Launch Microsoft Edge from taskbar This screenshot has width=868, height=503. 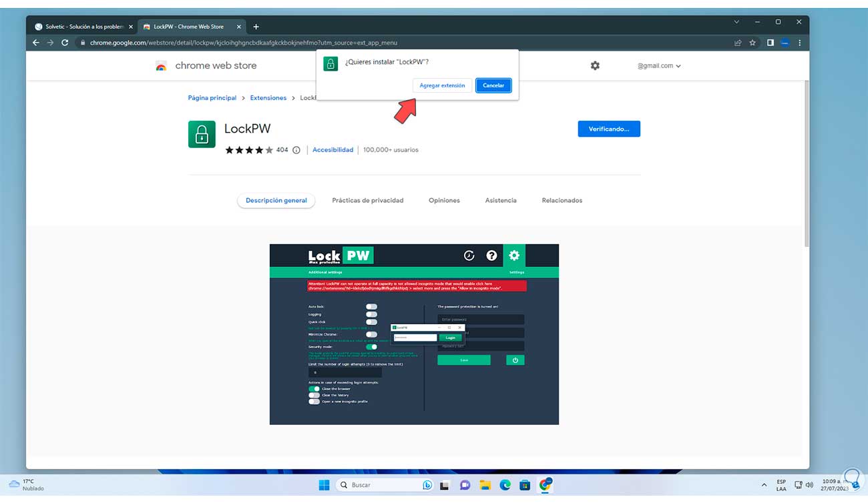click(505, 485)
